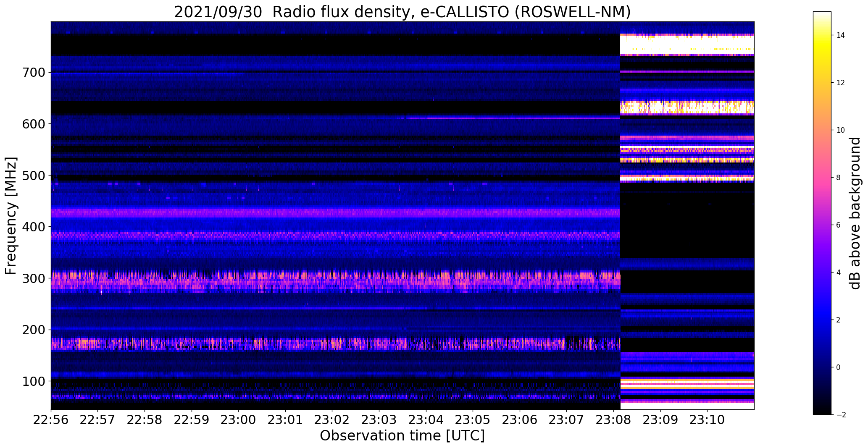Click the saturated white band near 770 MHz
The width and height of the screenshot is (868, 448).
(x=687, y=44)
